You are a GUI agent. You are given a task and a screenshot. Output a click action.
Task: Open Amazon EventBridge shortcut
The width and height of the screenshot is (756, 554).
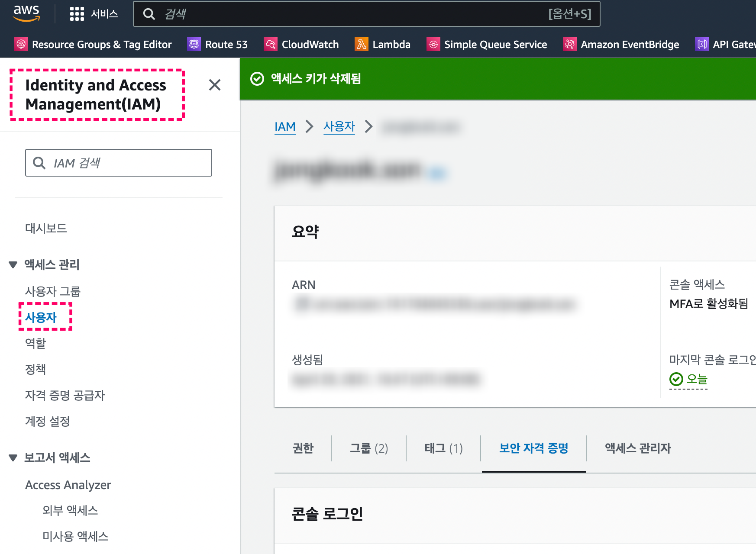621,44
